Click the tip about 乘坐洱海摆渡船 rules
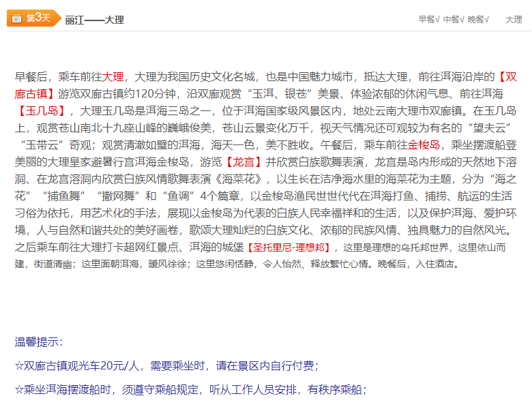Screen dimensions: 532x409 point(191,390)
